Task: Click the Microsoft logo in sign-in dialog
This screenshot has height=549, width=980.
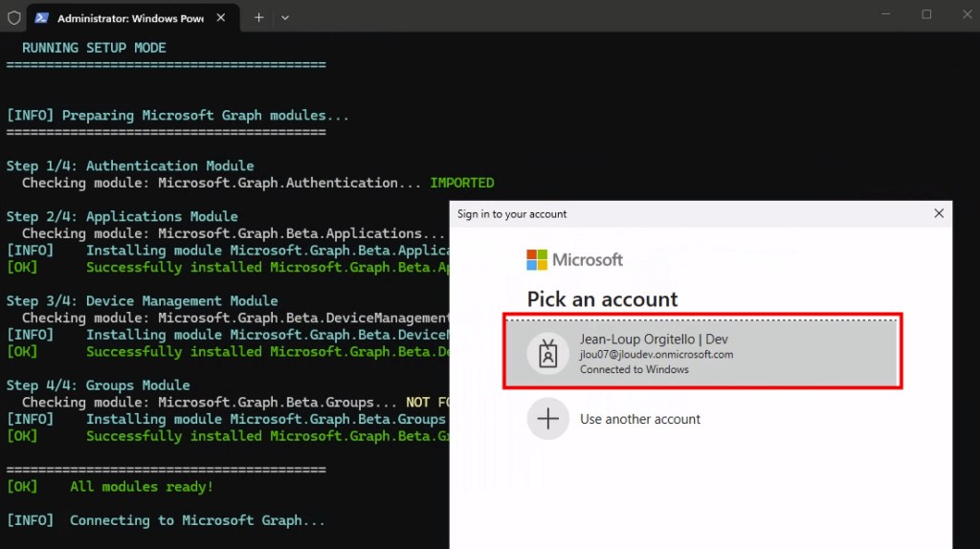Action: 574,260
